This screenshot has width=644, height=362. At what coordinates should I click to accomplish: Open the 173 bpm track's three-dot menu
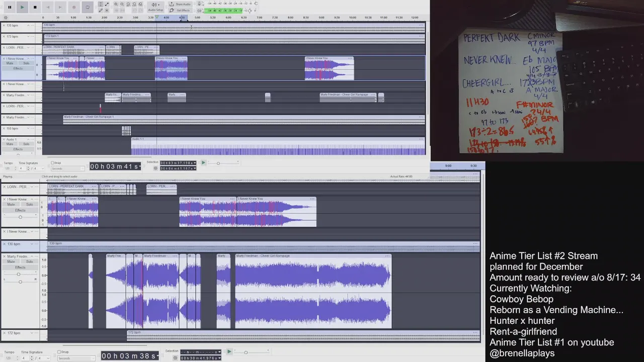coord(33,36)
